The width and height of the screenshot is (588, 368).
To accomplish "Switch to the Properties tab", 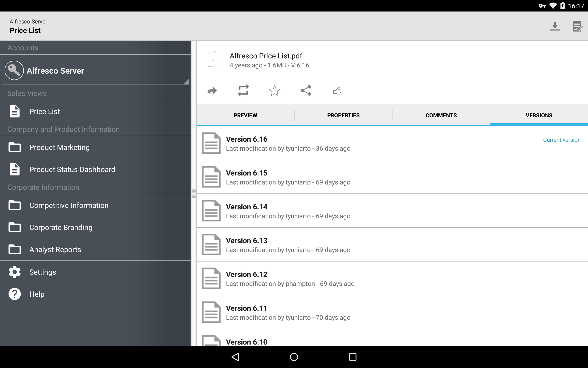I will pyautogui.click(x=343, y=115).
